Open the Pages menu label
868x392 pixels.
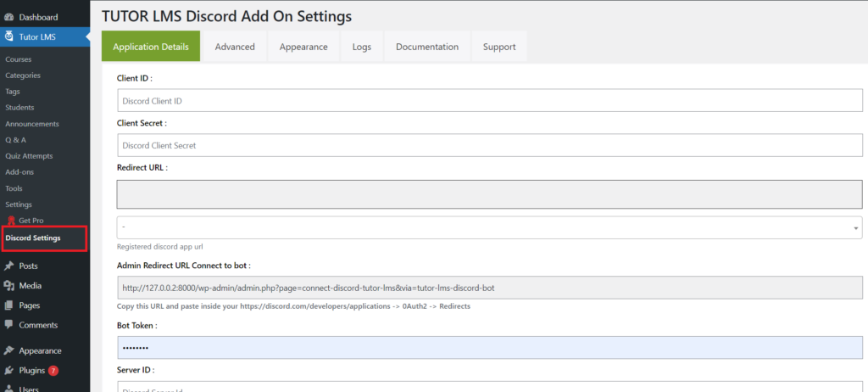coord(30,305)
